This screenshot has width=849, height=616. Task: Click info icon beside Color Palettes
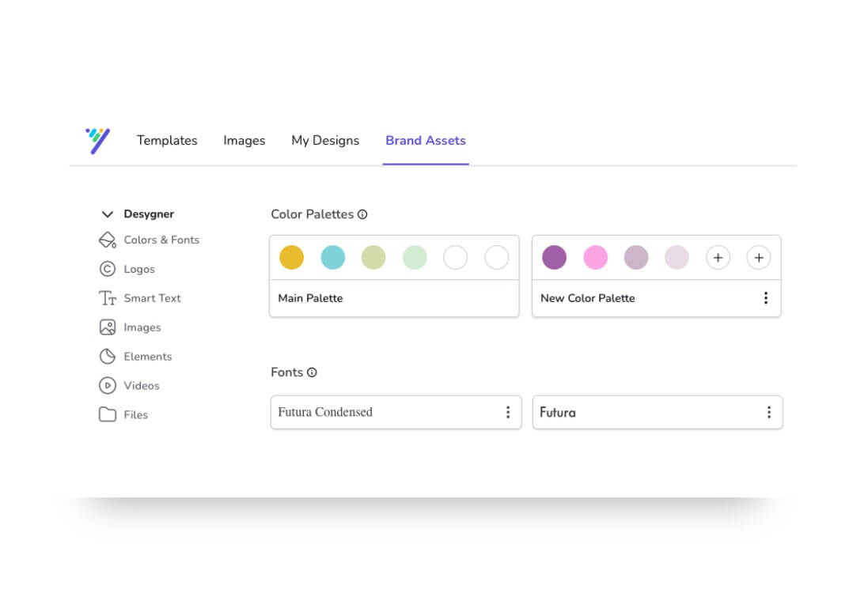[362, 214]
